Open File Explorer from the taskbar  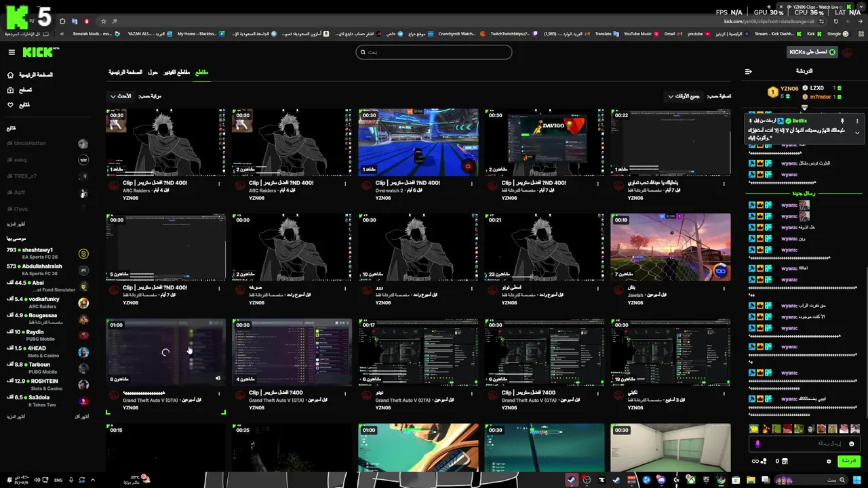751,480
